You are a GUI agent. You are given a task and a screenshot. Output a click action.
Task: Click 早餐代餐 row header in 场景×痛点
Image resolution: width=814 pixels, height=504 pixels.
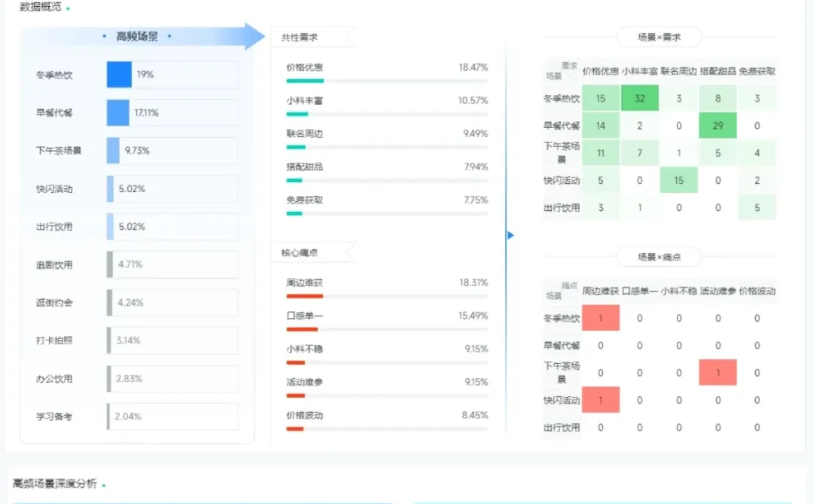coord(562,346)
